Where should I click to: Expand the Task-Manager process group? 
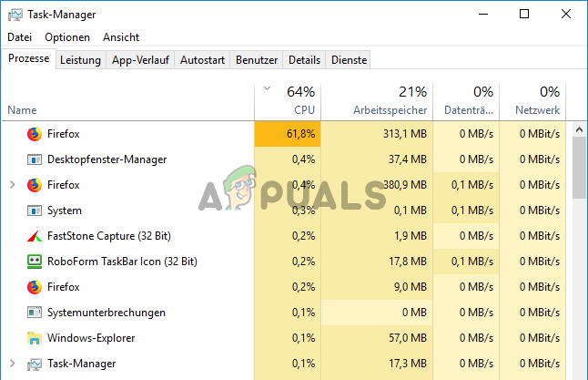pyautogui.click(x=12, y=364)
